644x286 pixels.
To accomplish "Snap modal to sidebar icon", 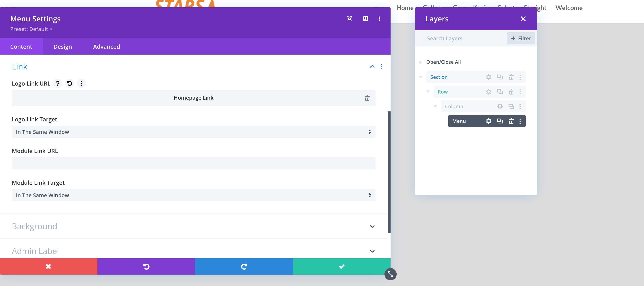I will tap(366, 19).
